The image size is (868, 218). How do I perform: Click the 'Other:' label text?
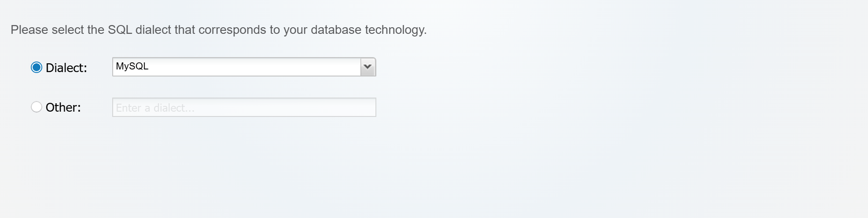63,107
